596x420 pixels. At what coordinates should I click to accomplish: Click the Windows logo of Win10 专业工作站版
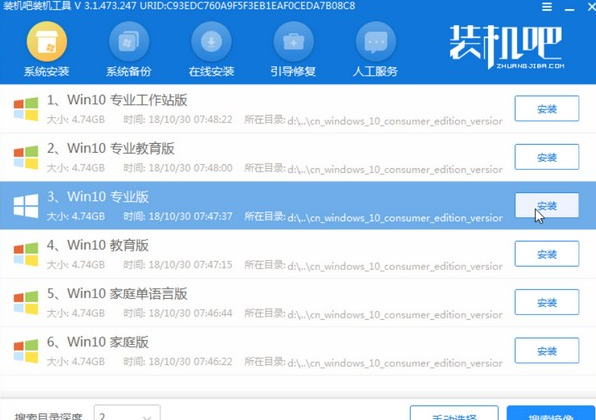click(26, 109)
